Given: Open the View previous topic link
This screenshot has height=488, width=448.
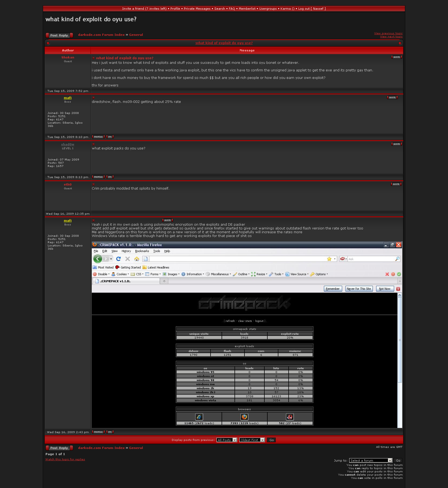Looking at the screenshot, I should [x=388, y=33].
